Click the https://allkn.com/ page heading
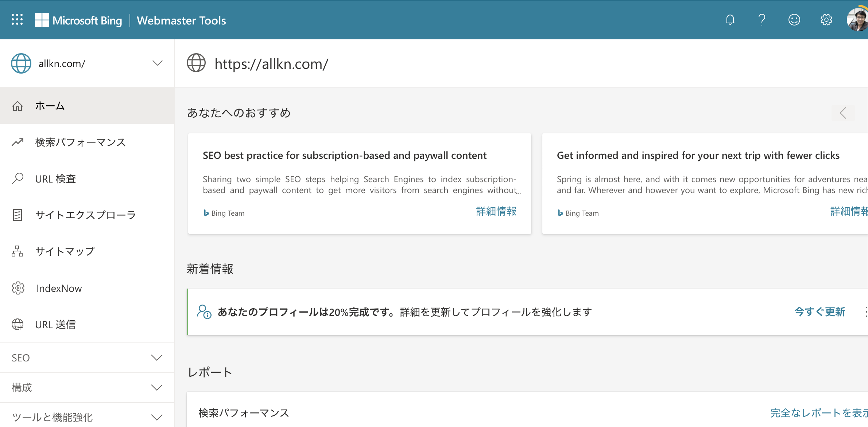The image size is (868, 427). tap(271, 64)
